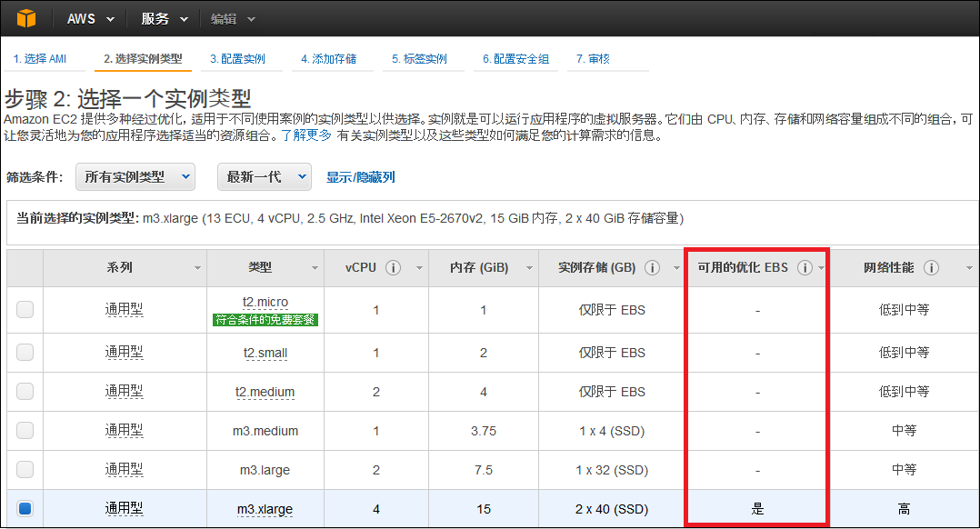980x529 pixels.
Task: Click the m3.medium type cell
Action: 265,431
